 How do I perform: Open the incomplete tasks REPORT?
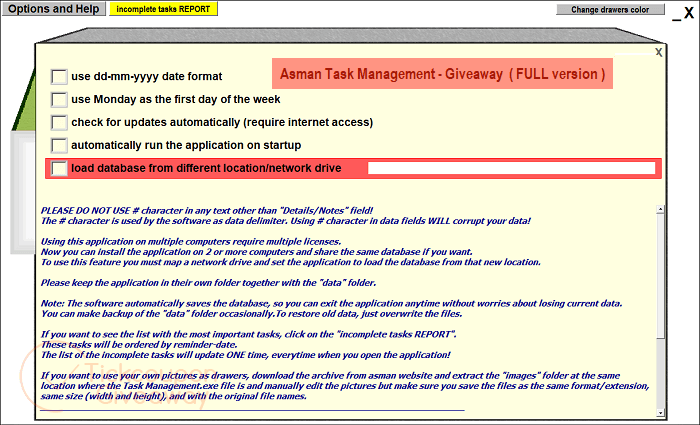click(x=163, y=9)
